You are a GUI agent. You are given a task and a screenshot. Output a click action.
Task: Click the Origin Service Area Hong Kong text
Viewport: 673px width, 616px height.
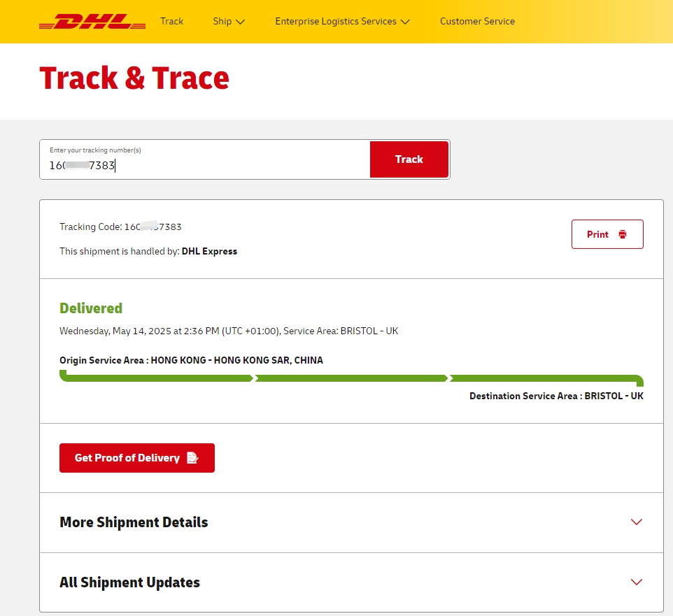point(191,360)
